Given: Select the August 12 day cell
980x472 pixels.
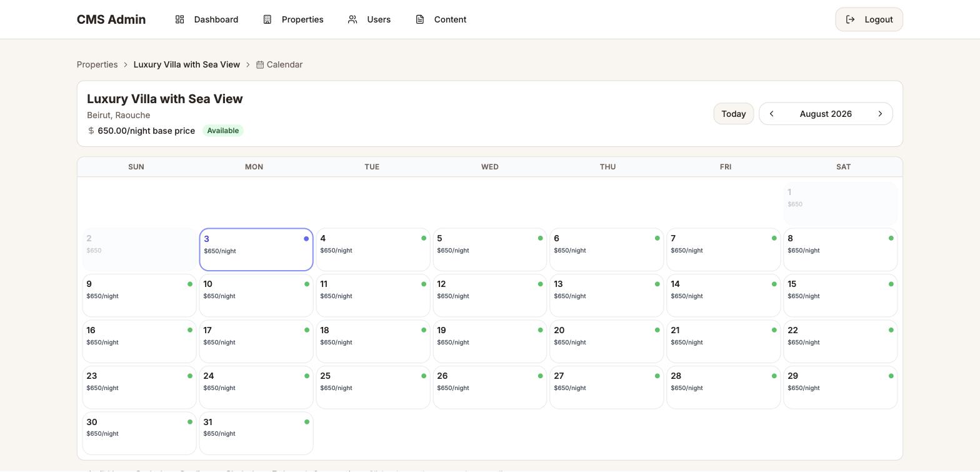Looking at the screenshot, I should click(490, 296).
